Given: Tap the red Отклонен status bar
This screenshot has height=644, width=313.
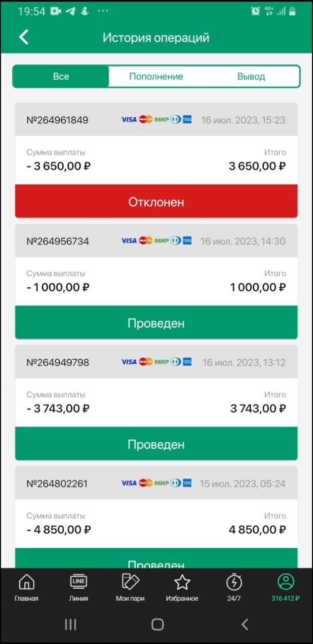Looking at the screenshot, I should click(x=156, y=202).
